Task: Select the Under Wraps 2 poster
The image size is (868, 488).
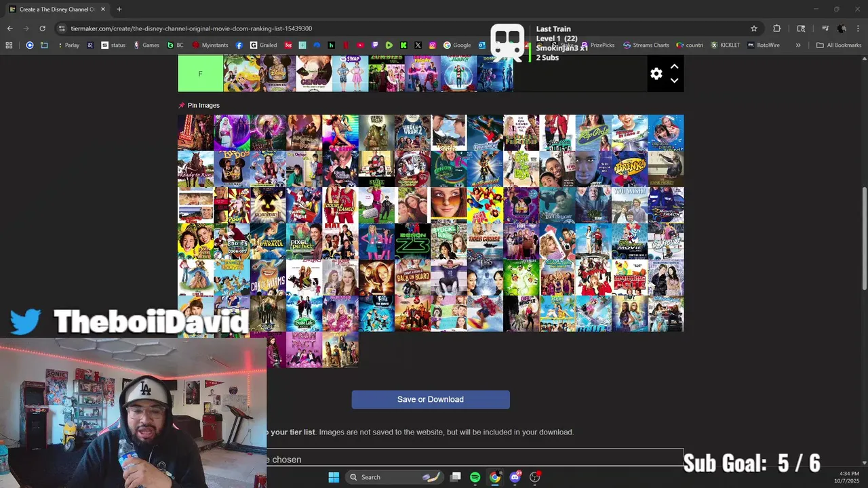Action: point(412,133)
